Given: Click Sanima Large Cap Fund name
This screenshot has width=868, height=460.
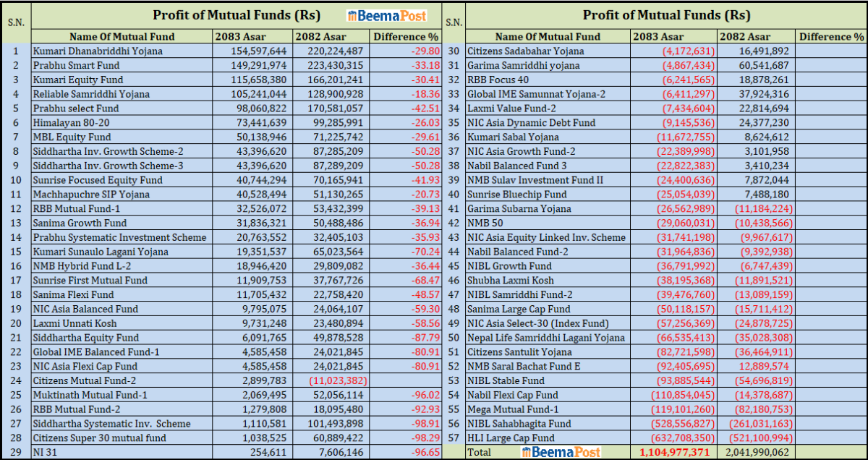Looking at the screenshot, I should click(x=519, y=309).
